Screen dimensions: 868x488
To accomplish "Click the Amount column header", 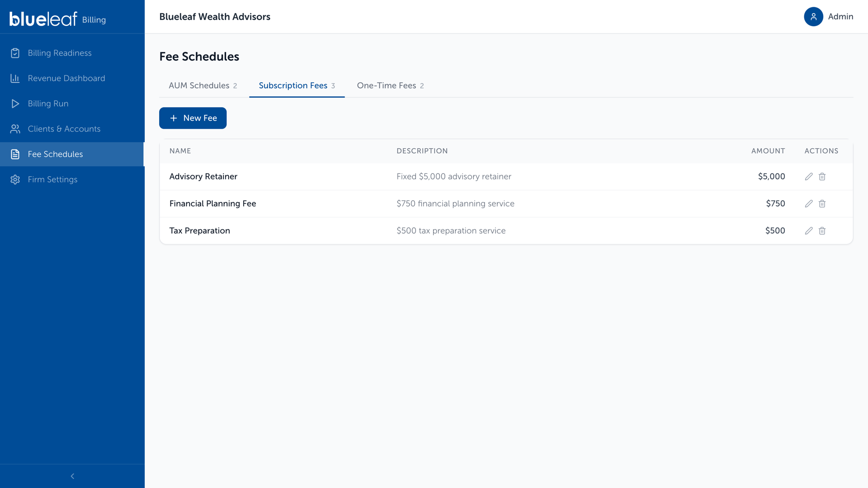I will [x=768, y=151].
